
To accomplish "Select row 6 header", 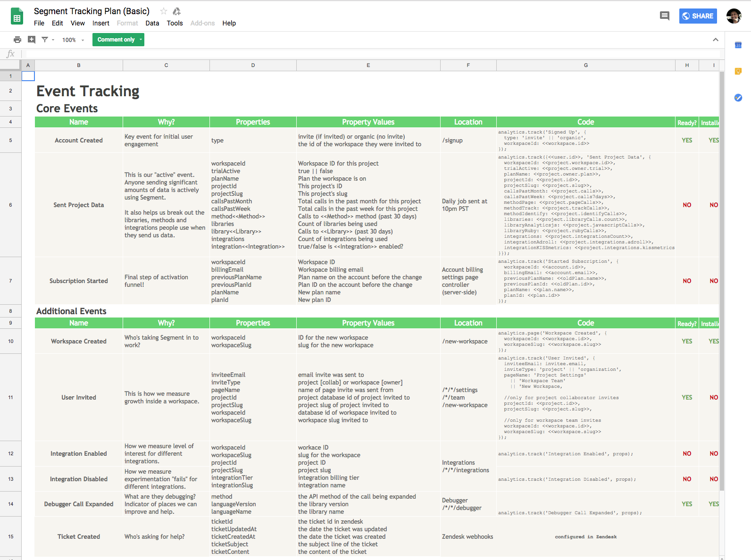I will click(10, 205).
